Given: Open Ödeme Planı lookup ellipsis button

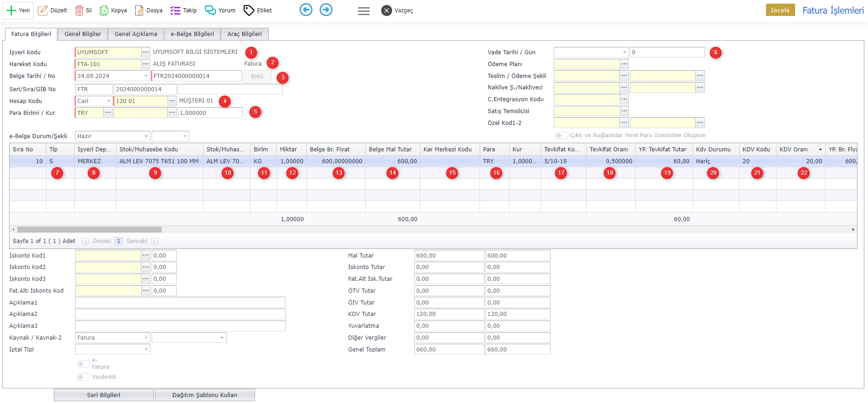Looking at the screenshot, I should click(x=624, y=64).
